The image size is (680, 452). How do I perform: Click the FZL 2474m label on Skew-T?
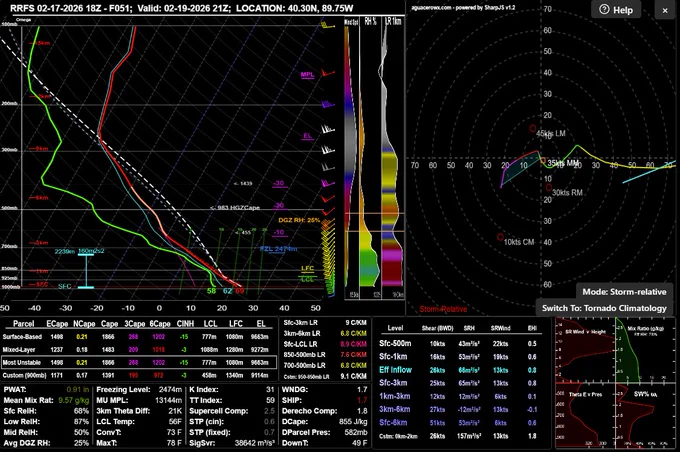pos(278,249)
